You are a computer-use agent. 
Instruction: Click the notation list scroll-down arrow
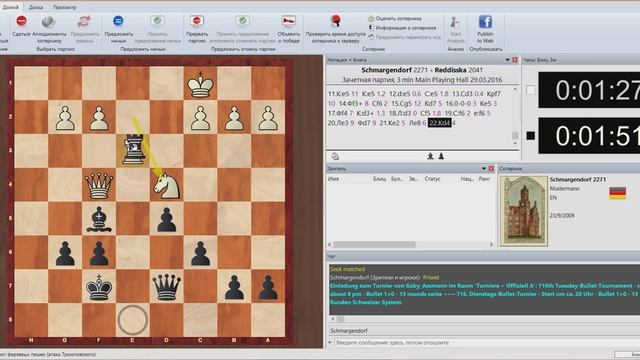pos(515,143)
